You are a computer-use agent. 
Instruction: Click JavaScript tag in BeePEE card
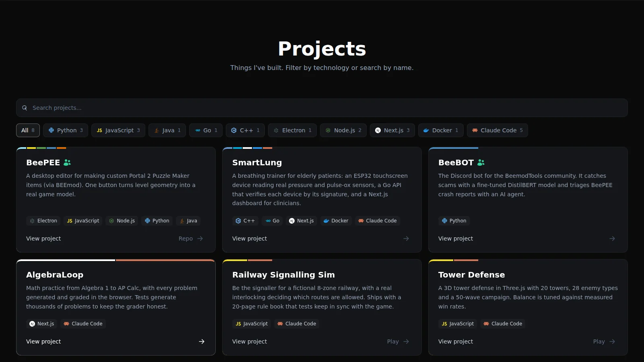[83, 221]
